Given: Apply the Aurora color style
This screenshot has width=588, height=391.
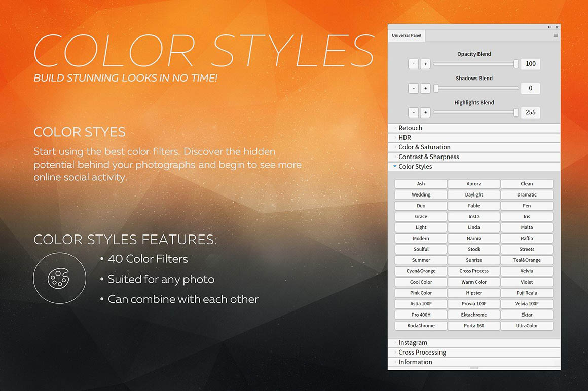Looking at the screenshot, I should 474,184.
